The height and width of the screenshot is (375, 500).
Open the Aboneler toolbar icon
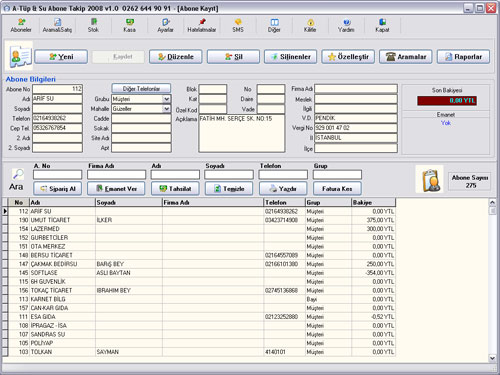tap(21, 25)
